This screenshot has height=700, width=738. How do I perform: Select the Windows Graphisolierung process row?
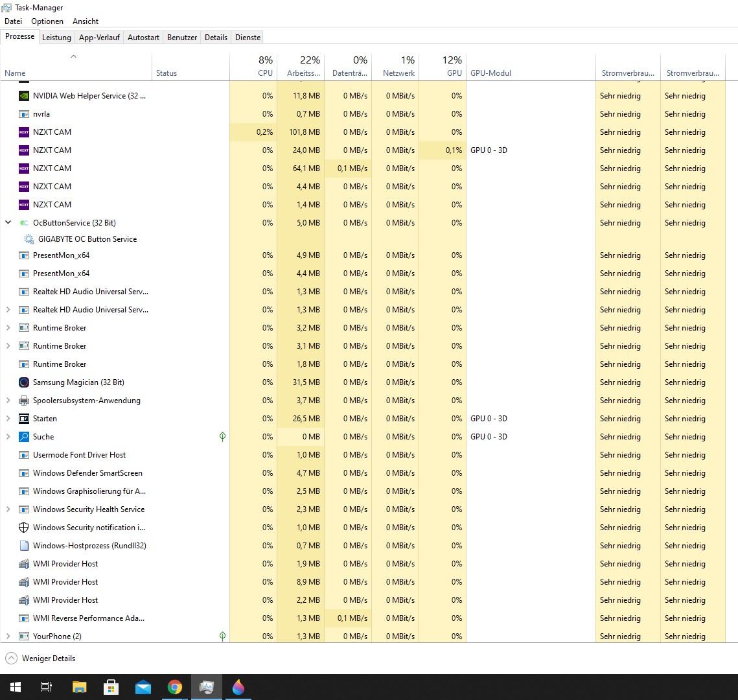362,491
